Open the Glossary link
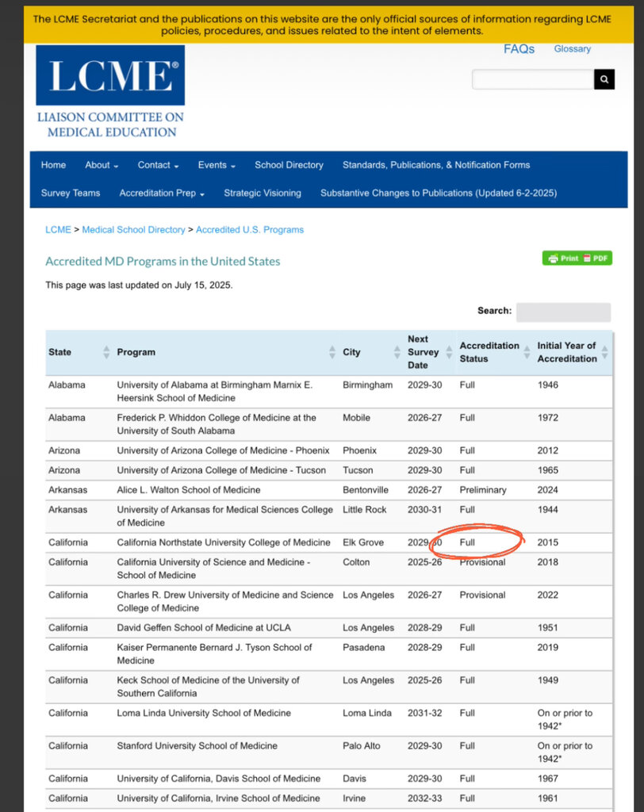The width and height of the screenshot is (644, 812). click(573, 48)
